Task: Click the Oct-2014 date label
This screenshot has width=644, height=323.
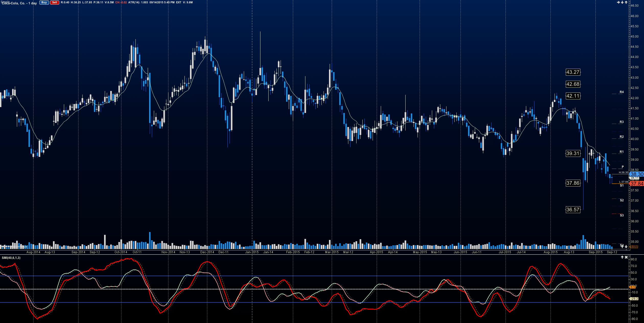Action: point(121,252)
